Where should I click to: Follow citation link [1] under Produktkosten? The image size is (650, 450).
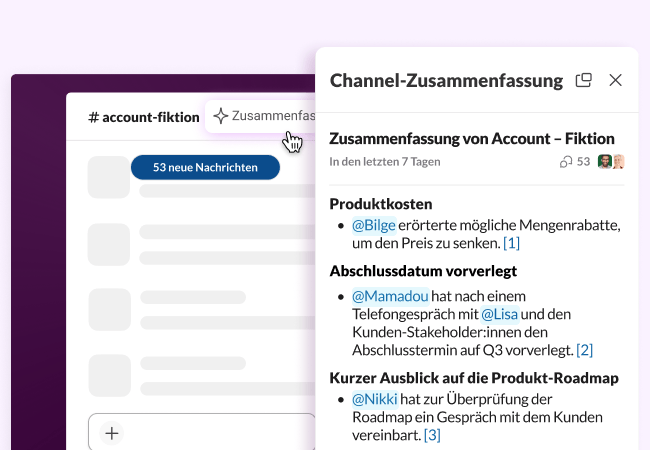click(x=511, y=242)
